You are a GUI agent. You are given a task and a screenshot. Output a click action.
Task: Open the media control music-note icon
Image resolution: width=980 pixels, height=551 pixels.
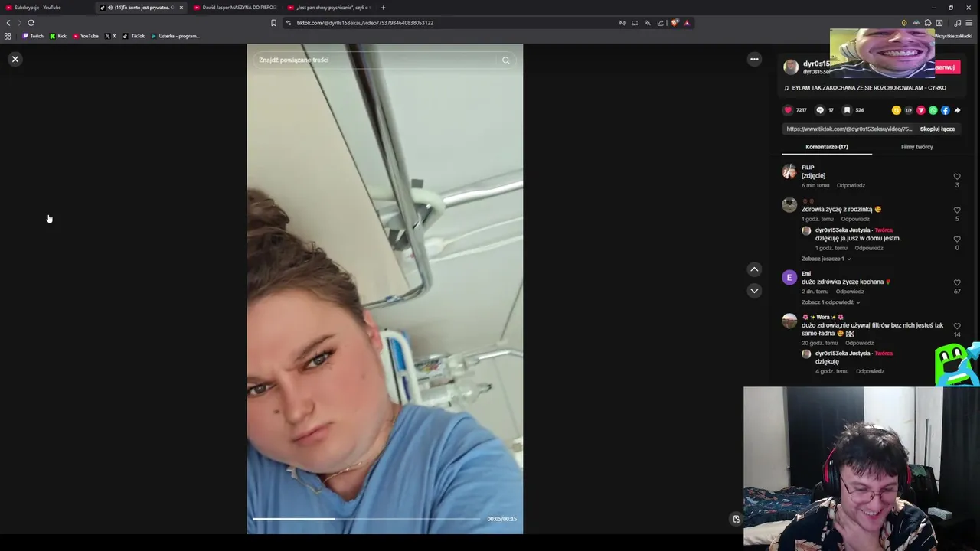click(x=957, y=23)
